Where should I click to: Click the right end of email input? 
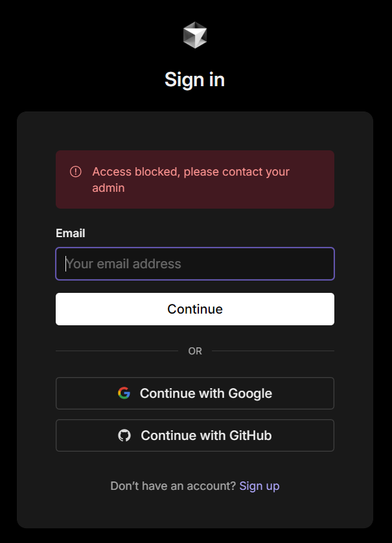[325, 264]
